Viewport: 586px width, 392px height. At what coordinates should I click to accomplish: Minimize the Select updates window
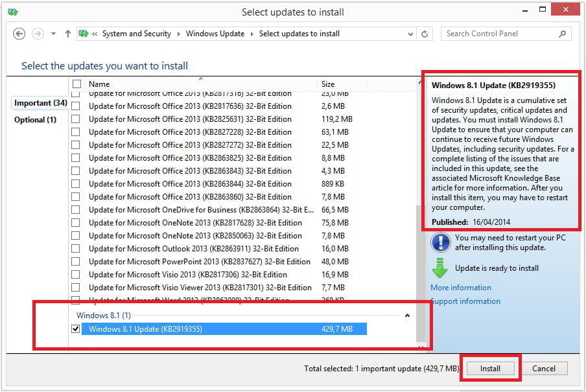524,11
